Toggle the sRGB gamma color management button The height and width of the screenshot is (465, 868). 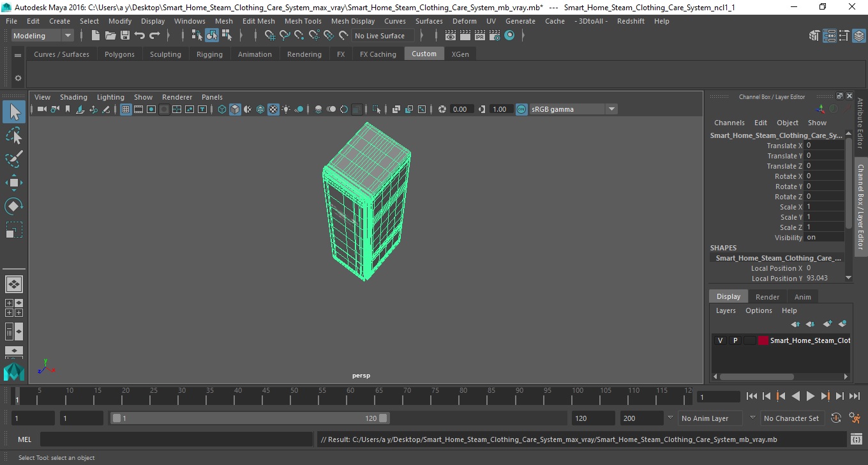pos(521,109)
